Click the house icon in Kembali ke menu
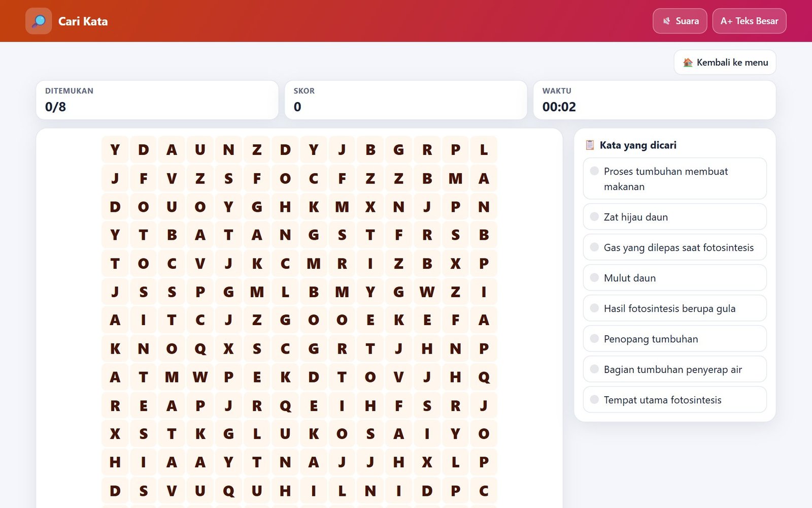Image resolution: width=812 pixels, height=508 pixels. pyautogui.click(x=688, y=62)
